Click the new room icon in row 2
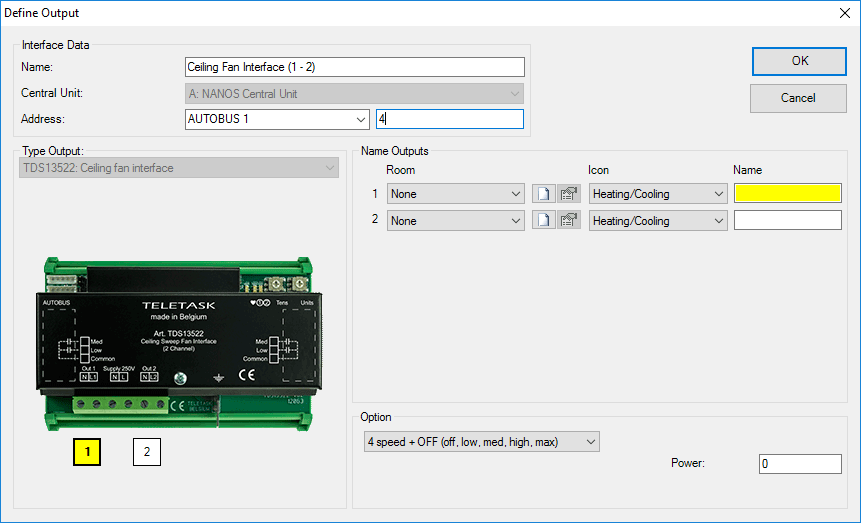Viewport: 861px width, 523px height. pyautogui.click(x=543, y=220)
